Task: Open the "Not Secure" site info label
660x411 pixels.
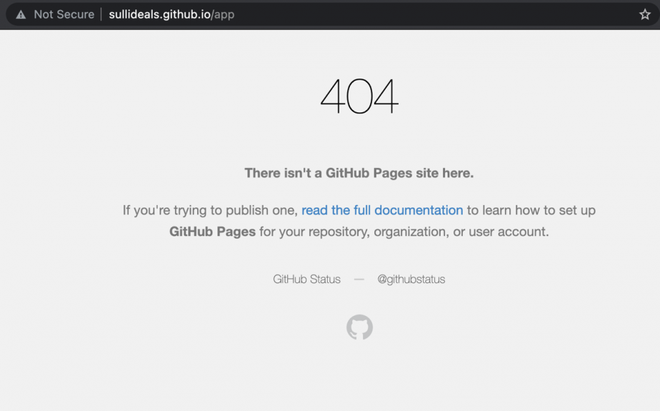Action: [64, 15]
